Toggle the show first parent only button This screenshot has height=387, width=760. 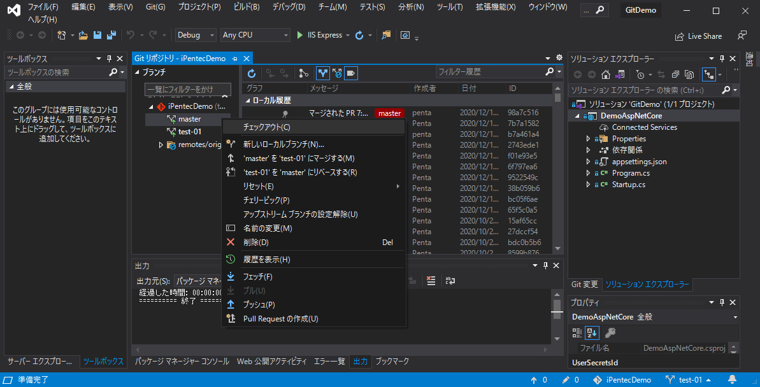coord(304,73)
